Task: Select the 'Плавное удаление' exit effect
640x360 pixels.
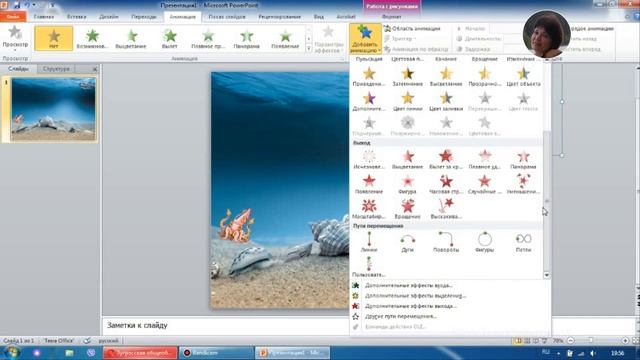Action: point(484,160)
